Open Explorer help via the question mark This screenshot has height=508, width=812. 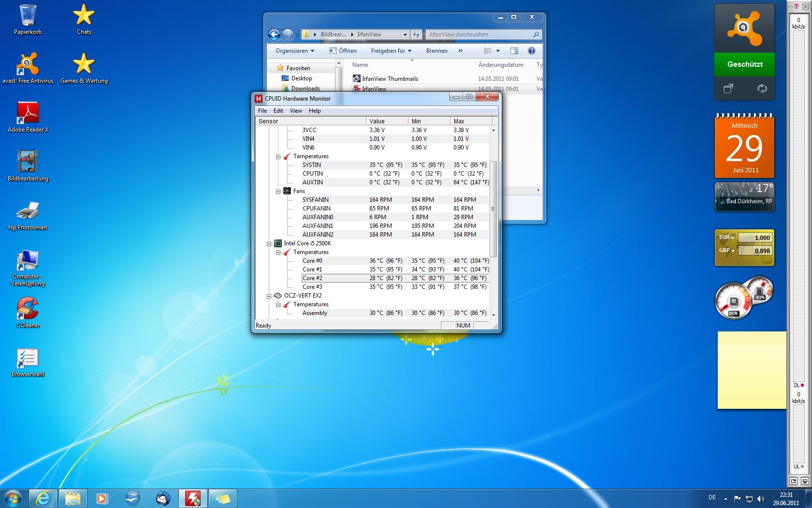(x=532, y=51)
